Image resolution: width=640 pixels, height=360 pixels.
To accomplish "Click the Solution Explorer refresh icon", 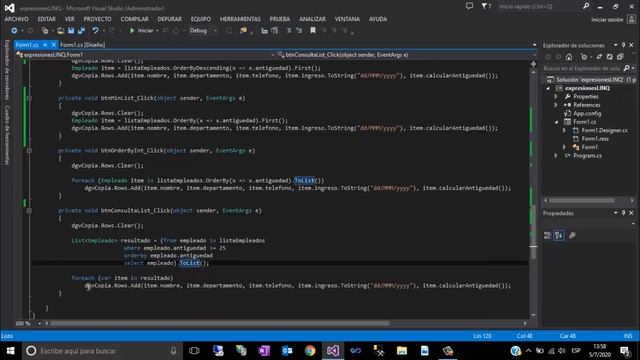I will tap(609, 57).
